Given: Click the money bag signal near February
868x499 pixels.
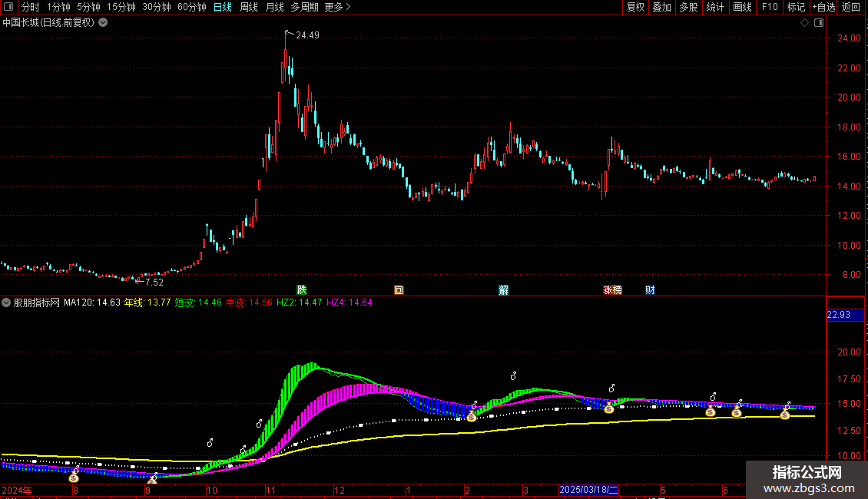Looking at the screenshot, I should click(x=471, y=417).
